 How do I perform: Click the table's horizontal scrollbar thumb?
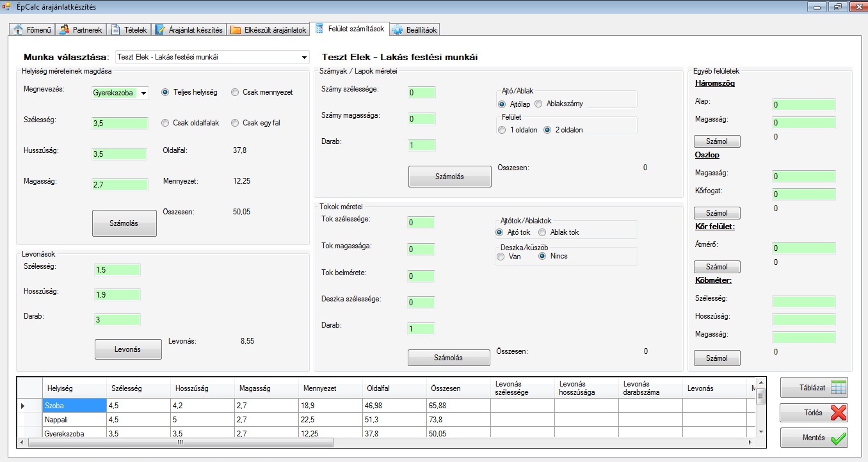179,442
